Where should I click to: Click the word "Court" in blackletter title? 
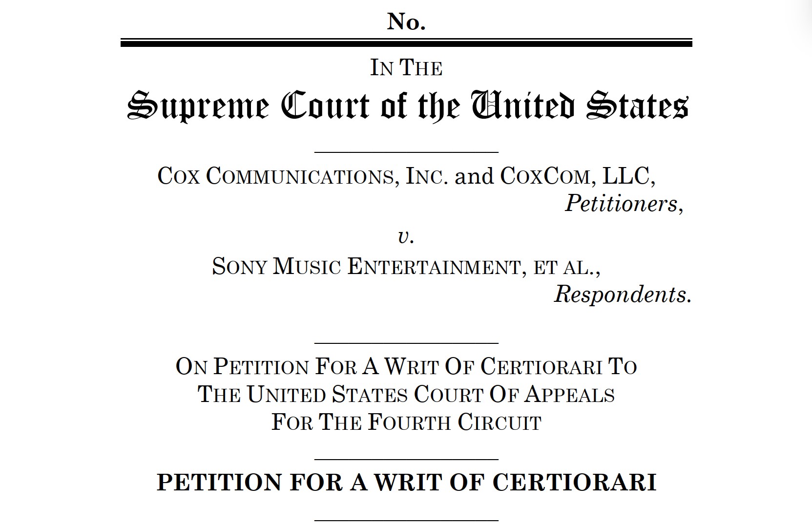coord(326,105)
